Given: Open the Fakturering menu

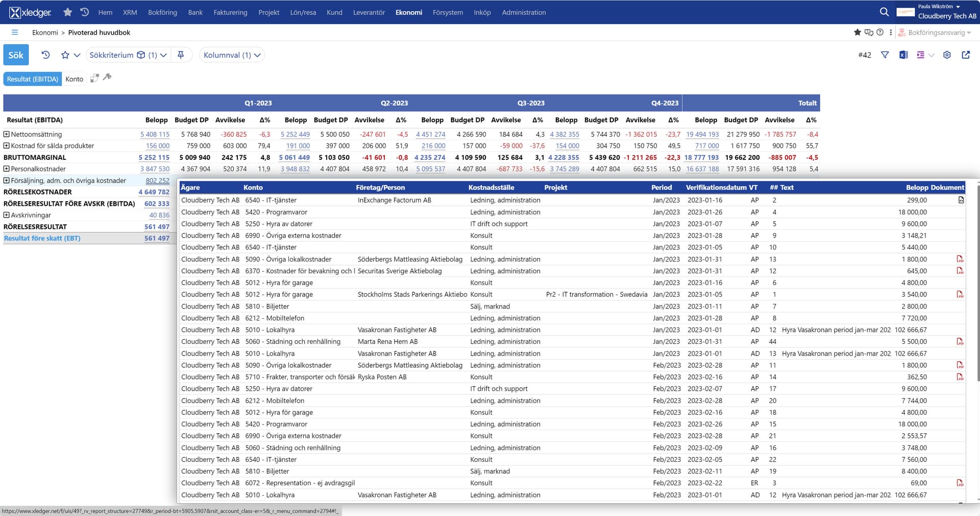Looking at the screenshot, I should coord(230,12).
